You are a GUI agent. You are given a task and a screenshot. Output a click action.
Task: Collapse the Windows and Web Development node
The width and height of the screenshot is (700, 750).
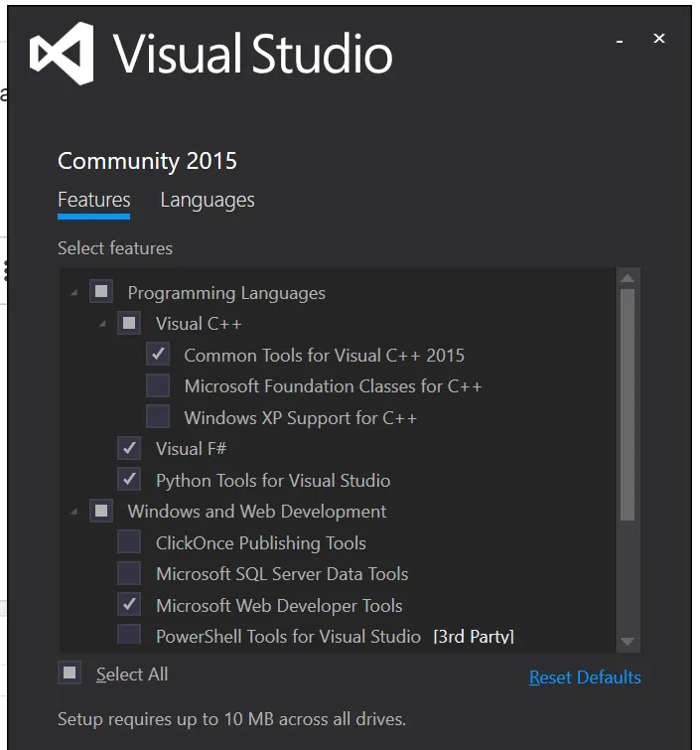(73, 512)
